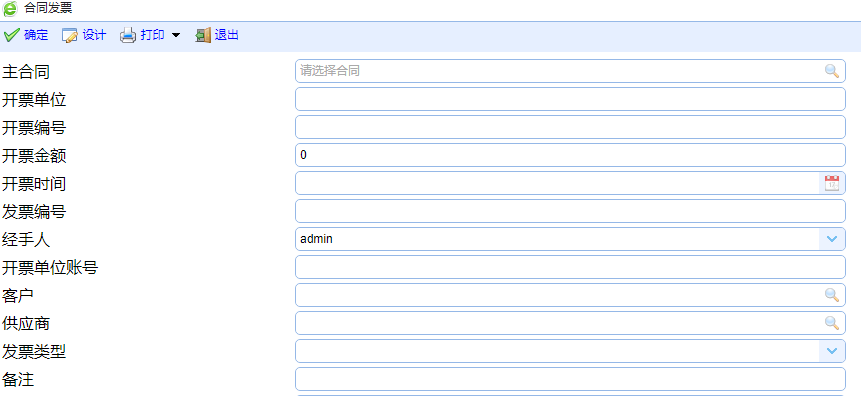Click the printer icon for 打印
Screen dimensions: 861x396
click(x=128, y=36)
